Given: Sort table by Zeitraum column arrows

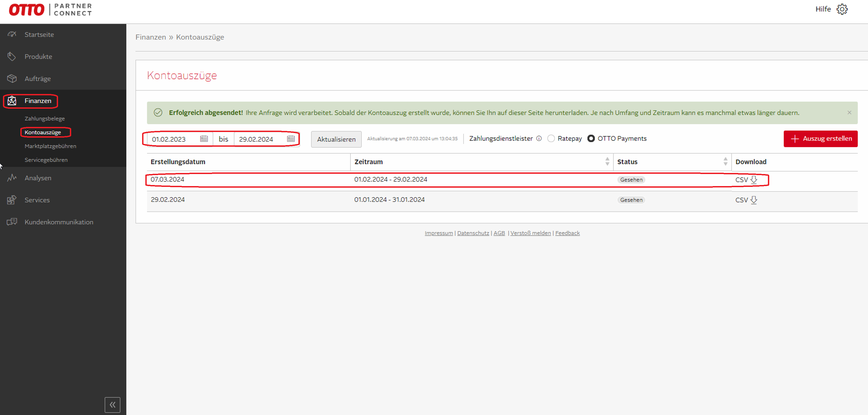Looking at the screenshot, I should click(x=607, y=161).
